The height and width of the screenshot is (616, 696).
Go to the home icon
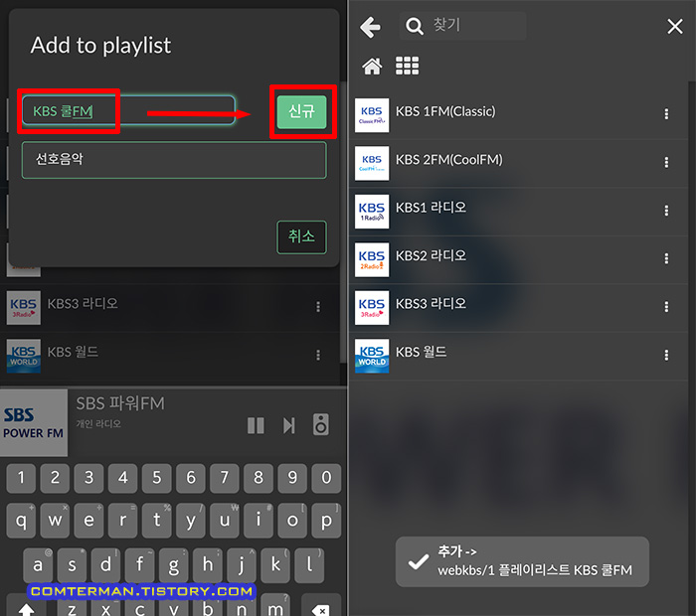(x=372, y=67)
